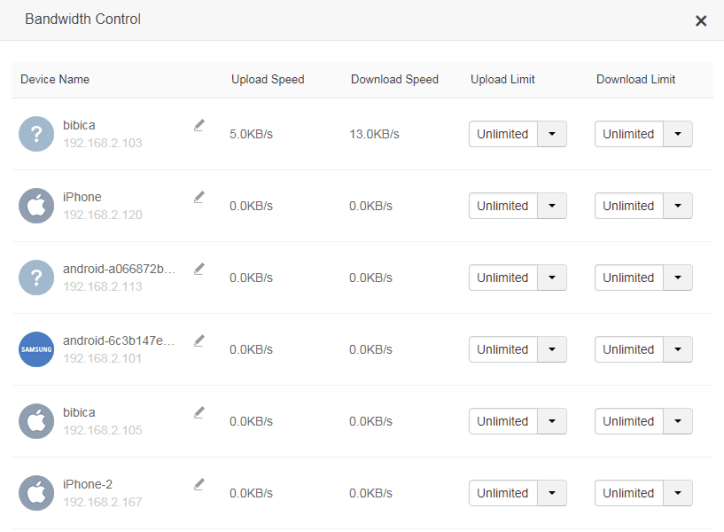
Task: Open Download Limit dropdown for 192.168.2.103
Action: [678, 134]
